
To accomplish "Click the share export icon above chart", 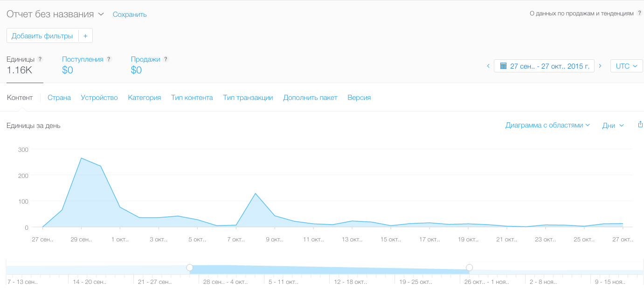I will pos(640,125).
